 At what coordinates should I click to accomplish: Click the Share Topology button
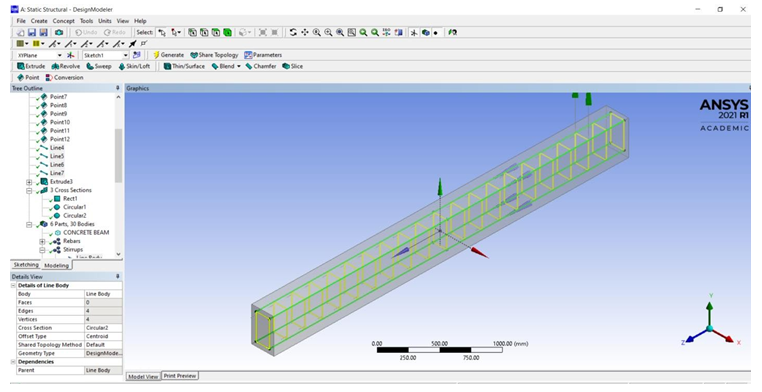pyautogui.click(x=214, y=55)
